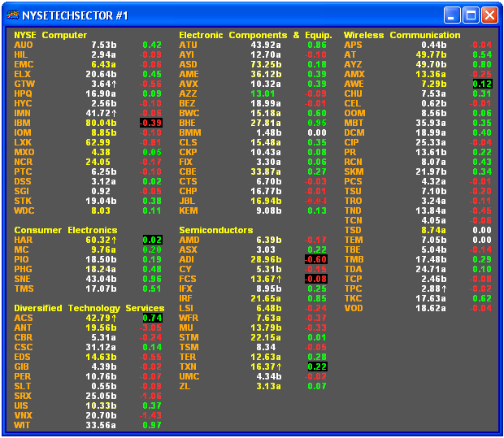This screenshot has height=438, width=504.
Task: Select the Semiconductors heading
Action: pyautogui.click(x=216, y=230)
